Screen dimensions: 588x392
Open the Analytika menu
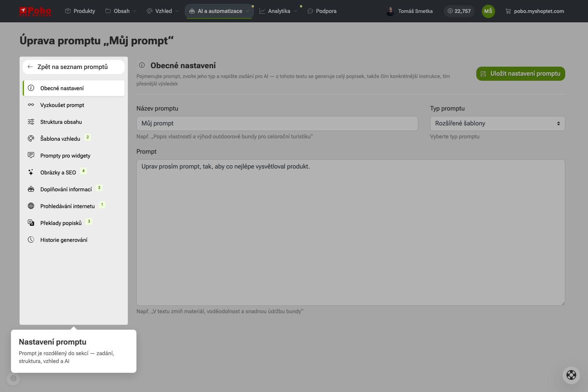pyautogui.click(x=278, y=11)
